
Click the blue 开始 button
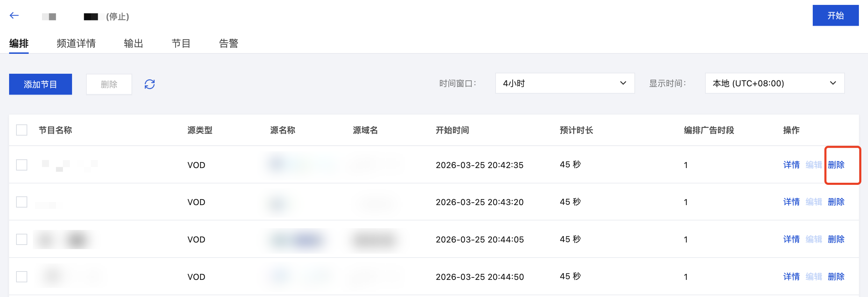(x=835, y=15)
